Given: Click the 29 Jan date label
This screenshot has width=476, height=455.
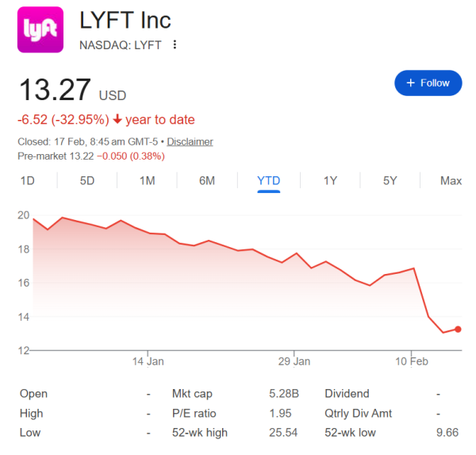Looking at the screenshot, I should (294, 361).
